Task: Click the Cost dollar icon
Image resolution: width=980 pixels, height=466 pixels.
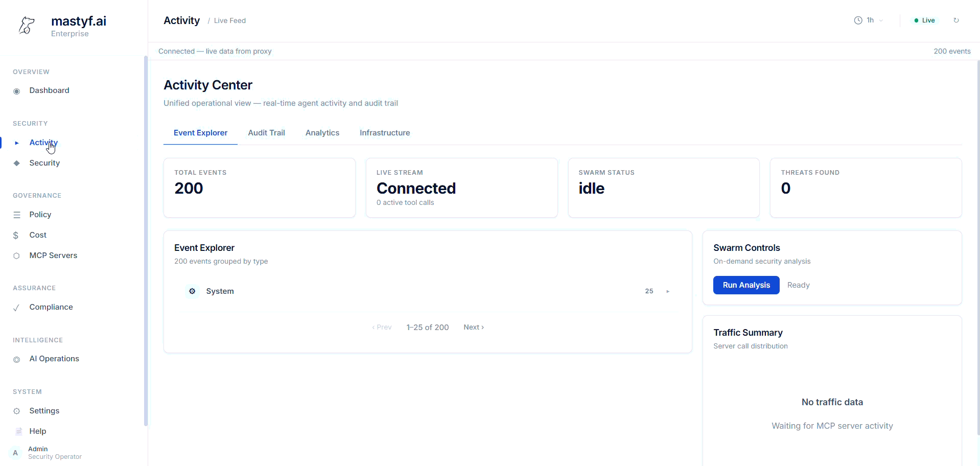Action: pos(16,236)
